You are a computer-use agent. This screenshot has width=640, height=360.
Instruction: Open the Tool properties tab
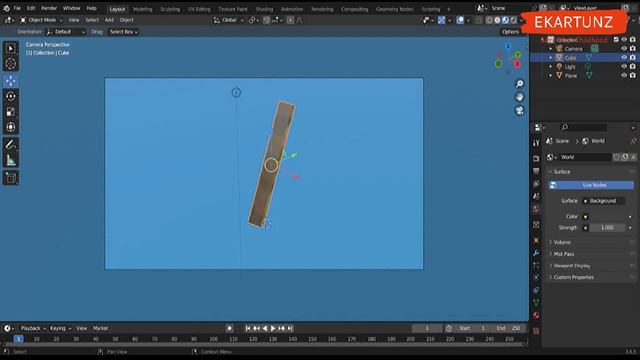click(x=536, y=143)
